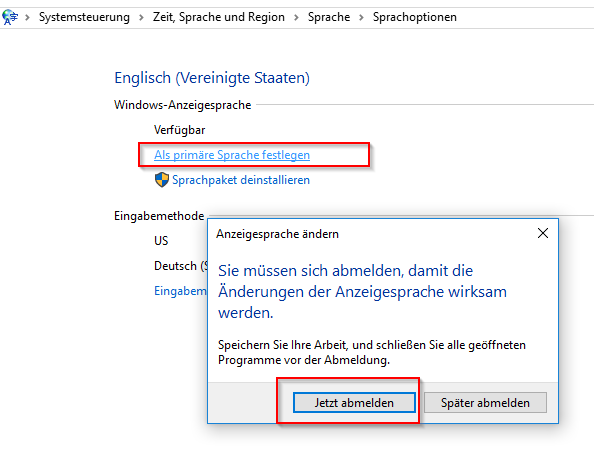Select the Sprachoptionen breadcrumb item

pos(414,17)
